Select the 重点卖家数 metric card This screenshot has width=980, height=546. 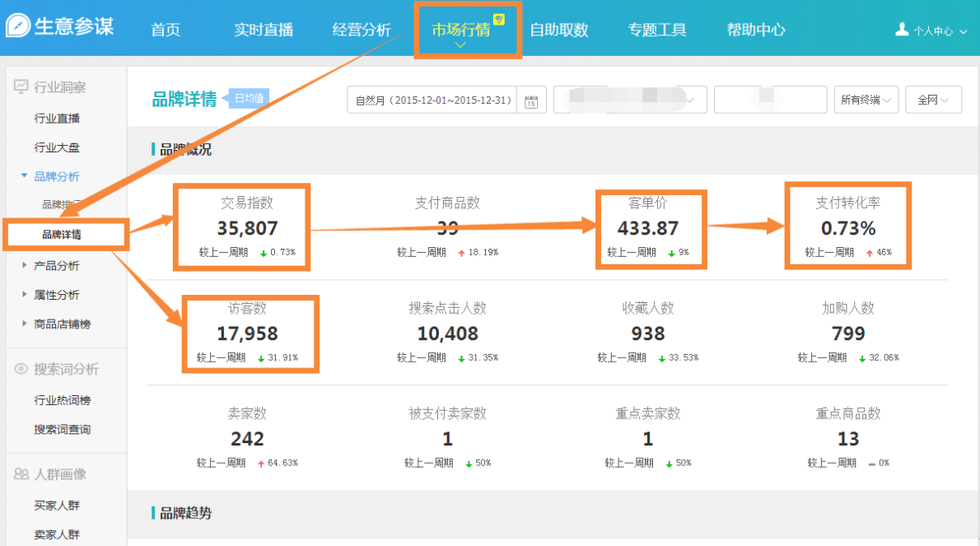tap(647, 439)
